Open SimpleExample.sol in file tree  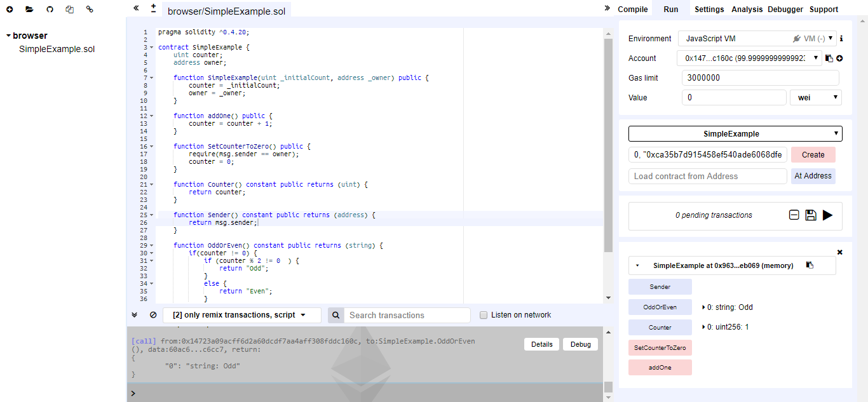tap(57, 49)
